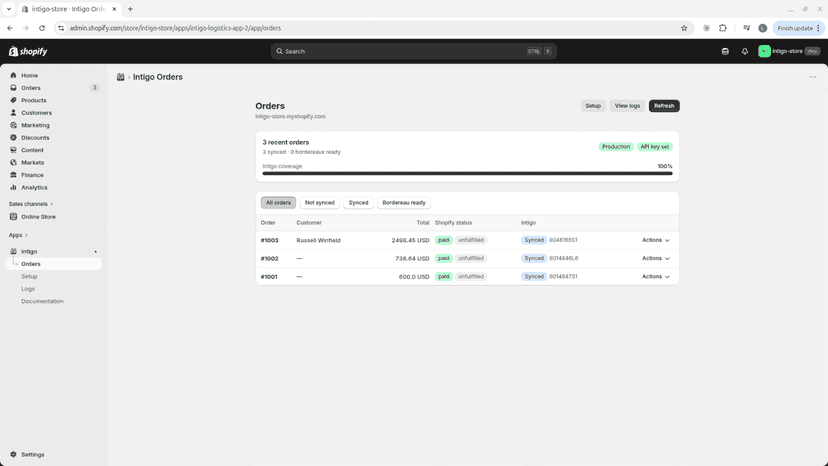Click the Finish update button

point(798,28)
